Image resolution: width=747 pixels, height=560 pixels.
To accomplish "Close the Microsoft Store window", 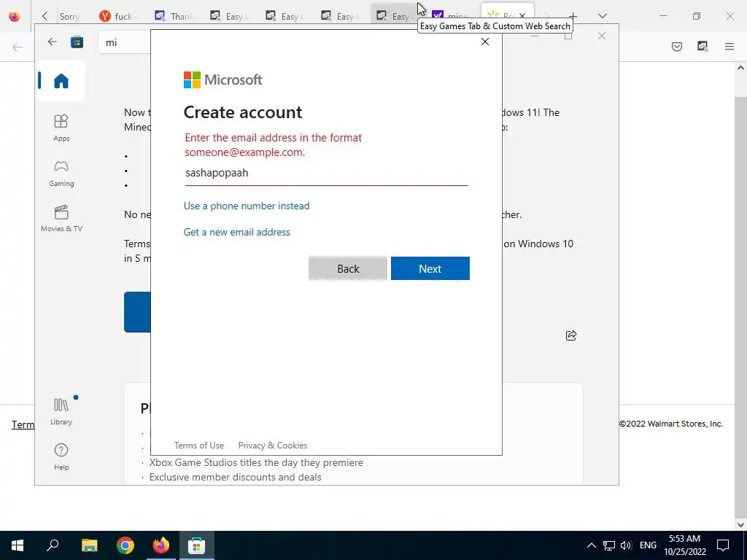I will 602,36.
